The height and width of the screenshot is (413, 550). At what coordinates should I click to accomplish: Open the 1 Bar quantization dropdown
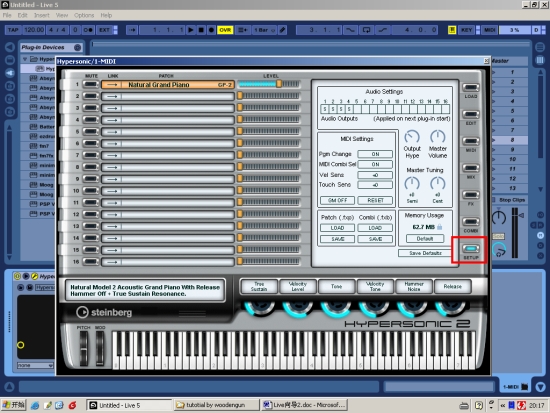pyautogui.click(x=264, y=30)
